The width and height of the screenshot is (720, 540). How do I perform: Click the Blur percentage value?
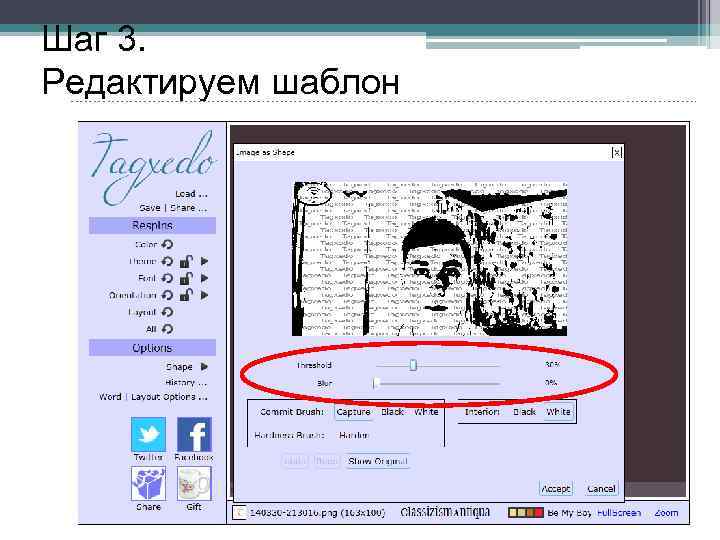point(551,382)
